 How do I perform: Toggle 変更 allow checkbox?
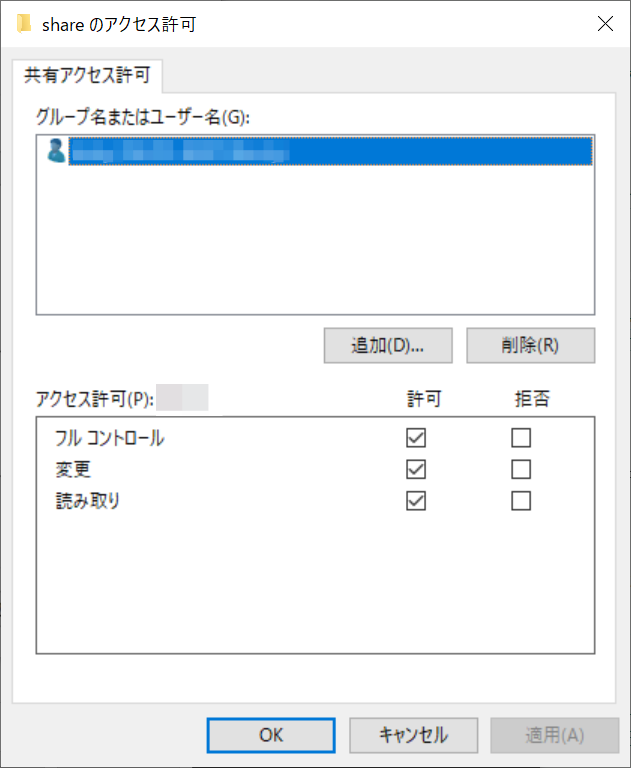pyautogui.click(x=415, y=469)
